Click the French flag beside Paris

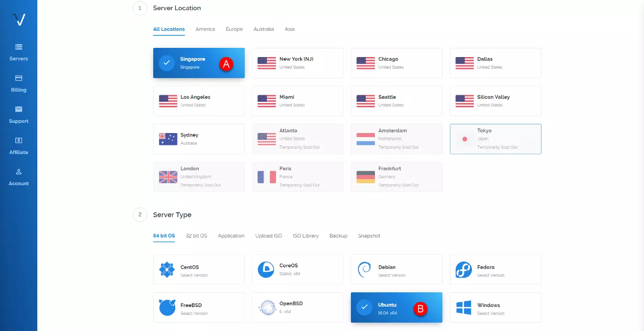267,177
